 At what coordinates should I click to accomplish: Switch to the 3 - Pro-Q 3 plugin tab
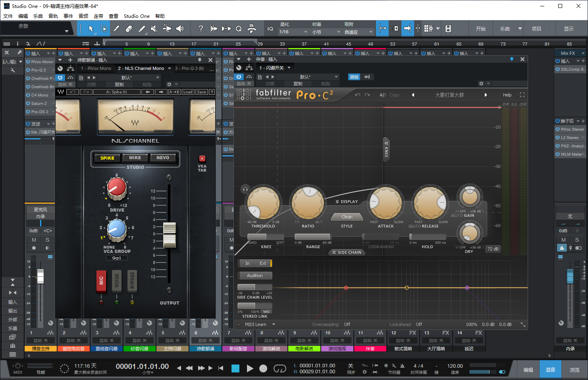point(189,68)
